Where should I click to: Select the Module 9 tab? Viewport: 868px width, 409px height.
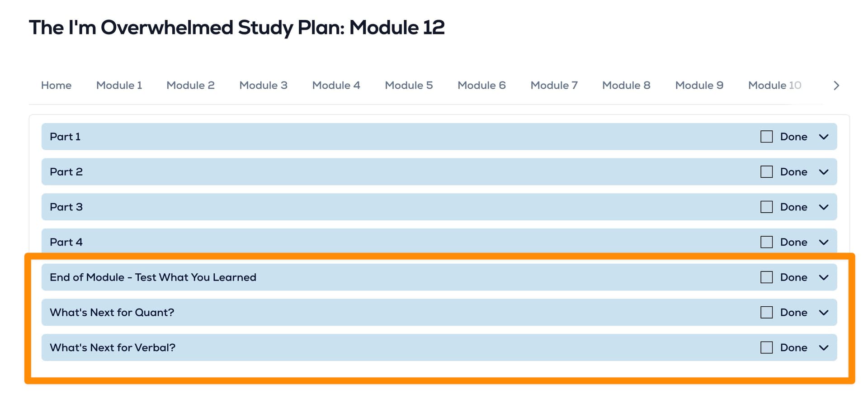pyautogui.click(x=699, y=85)
